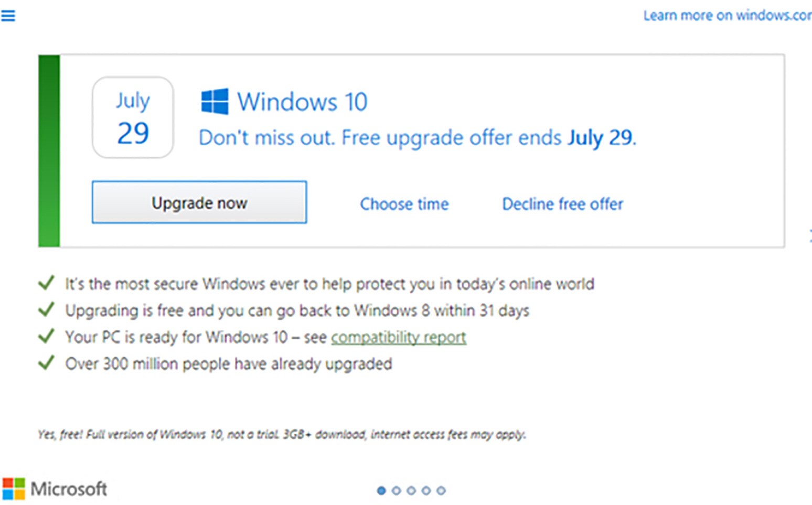
Task: Click the checkmark beside Your PC is ready
Action: click(x=47, y=336)
